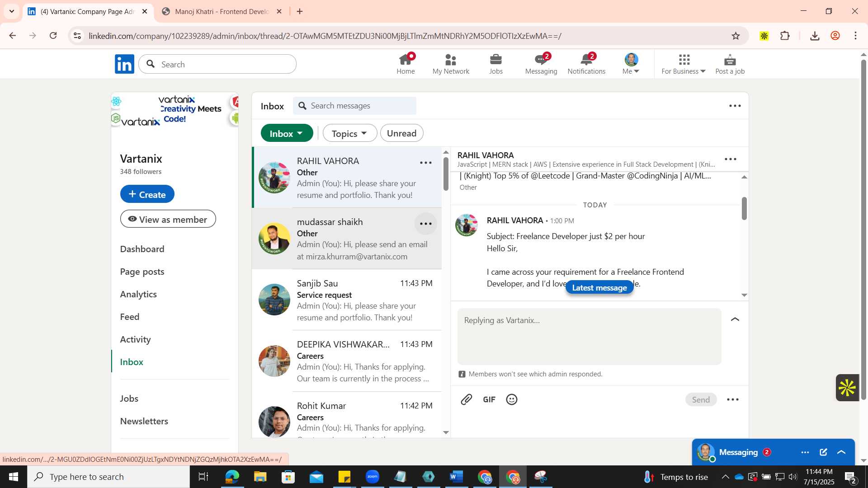This screenshot has width=868, height=488.
Task: Open Zoom from taskbar
Action: (x=373, y=477)
